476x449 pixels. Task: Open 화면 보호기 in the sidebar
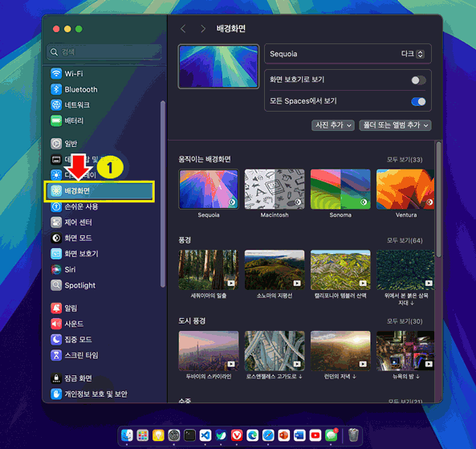click(75, 254)
